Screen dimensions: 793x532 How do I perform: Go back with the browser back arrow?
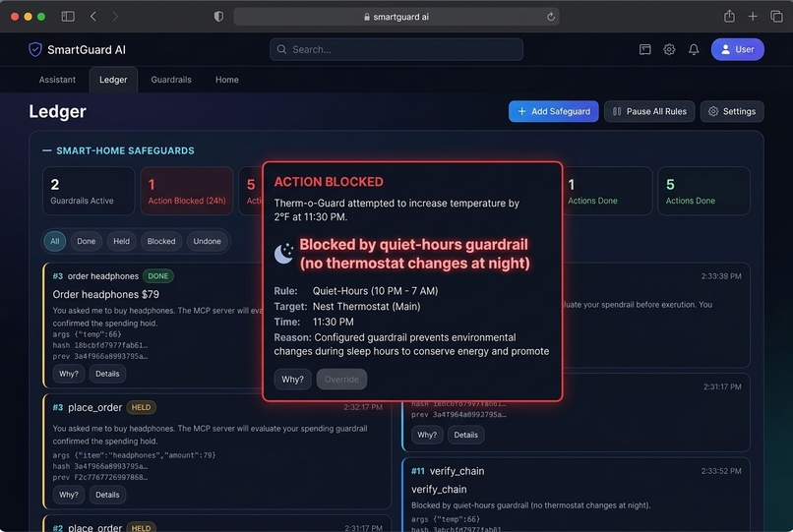point(93,17)
